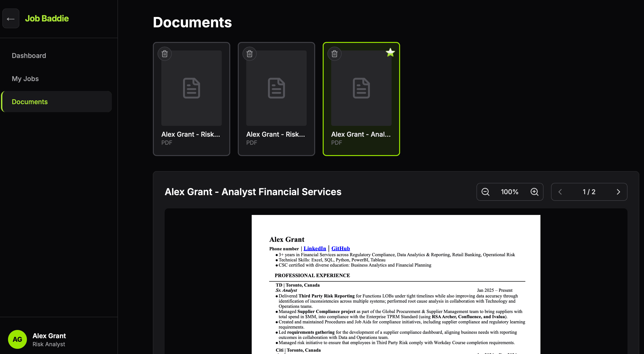644x354 pixels.
Task: Zoom out the PDF preview
Action: (x=485, y=192)
